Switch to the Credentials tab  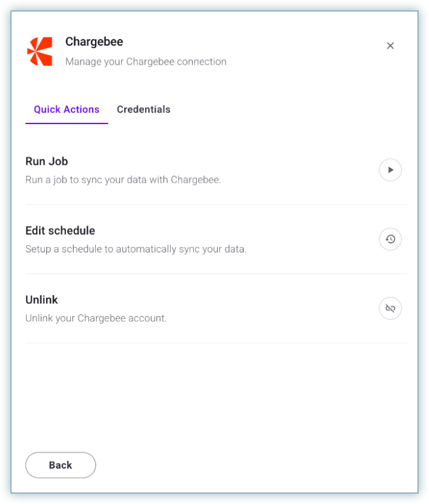tap(144, 110)
